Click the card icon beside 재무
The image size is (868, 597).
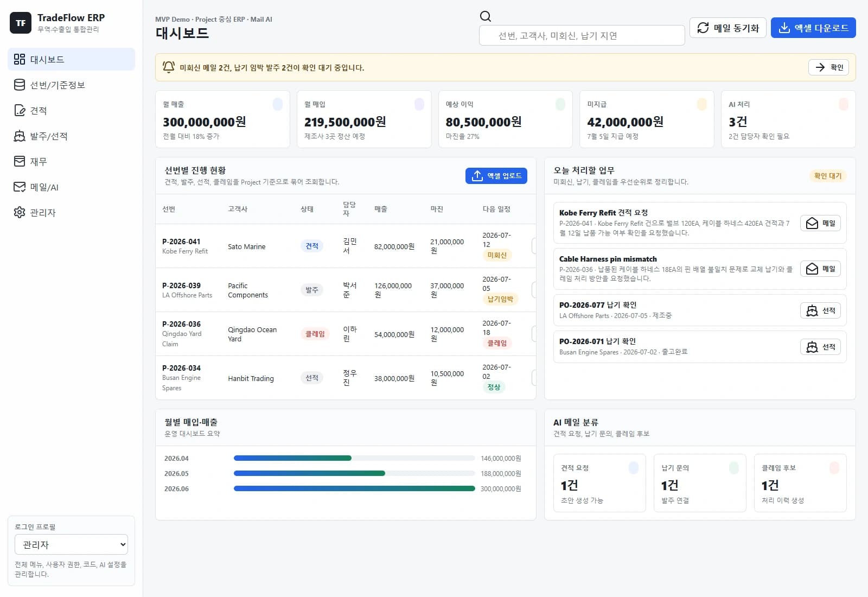(20, 161)
